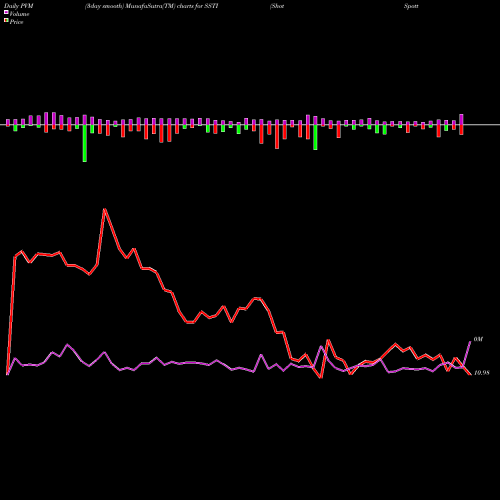Click the '0M' volume end label
The width and height of the screenshot is (500, 500).
[478, 339]
